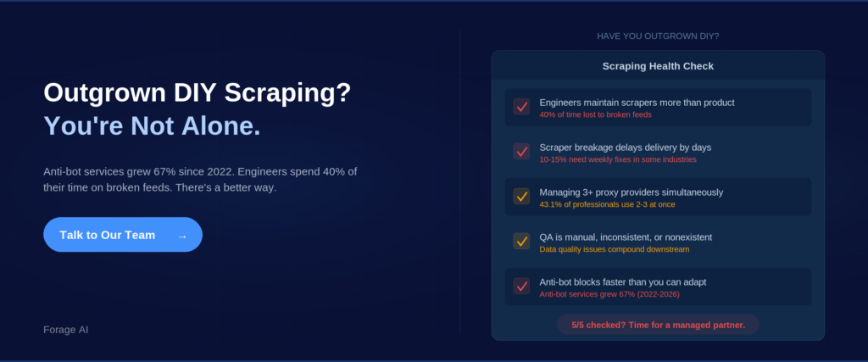Viewport: 868px width, 362px height.
Task: Select the QA is manual, inconsistent row label
Action: point(626,237)
